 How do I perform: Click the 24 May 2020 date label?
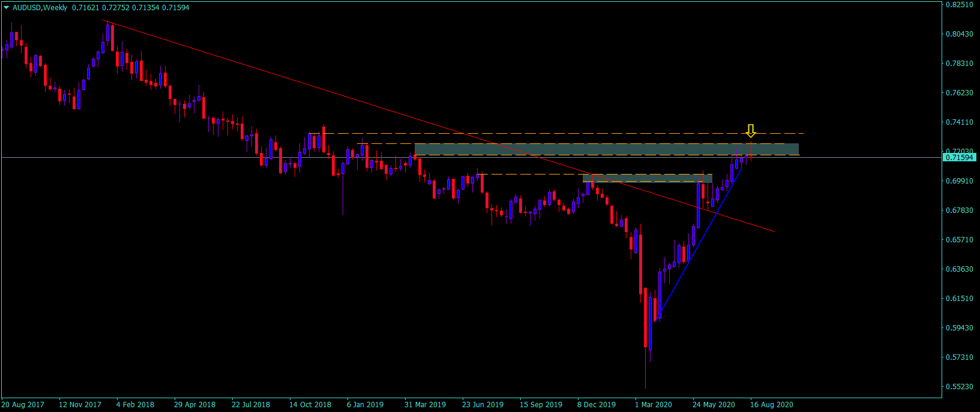click(714, 405)
